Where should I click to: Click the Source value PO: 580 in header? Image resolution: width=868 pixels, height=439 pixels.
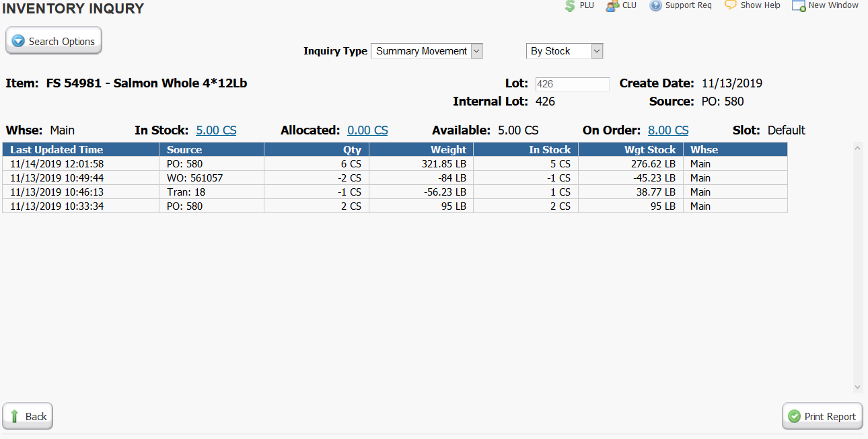coord(723,102)
